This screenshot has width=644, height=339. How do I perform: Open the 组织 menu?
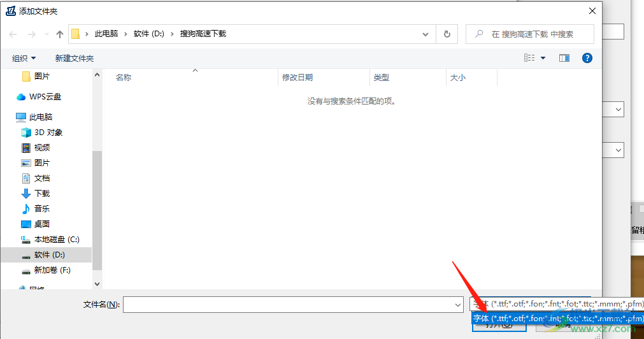(24, 59)
